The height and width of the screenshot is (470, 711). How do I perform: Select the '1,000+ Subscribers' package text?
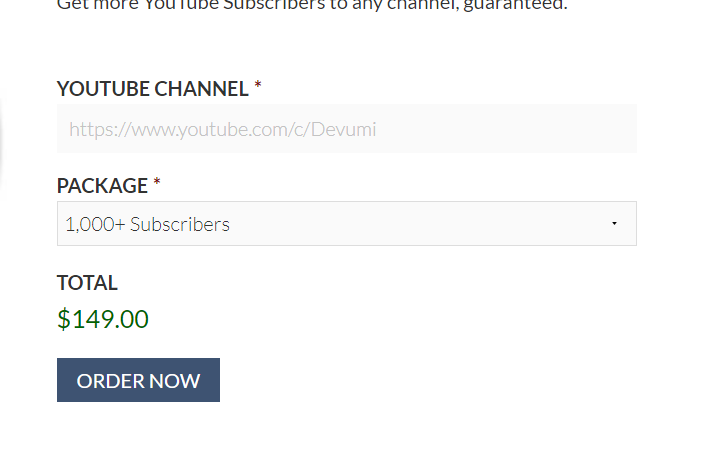[x=148, y=224]
